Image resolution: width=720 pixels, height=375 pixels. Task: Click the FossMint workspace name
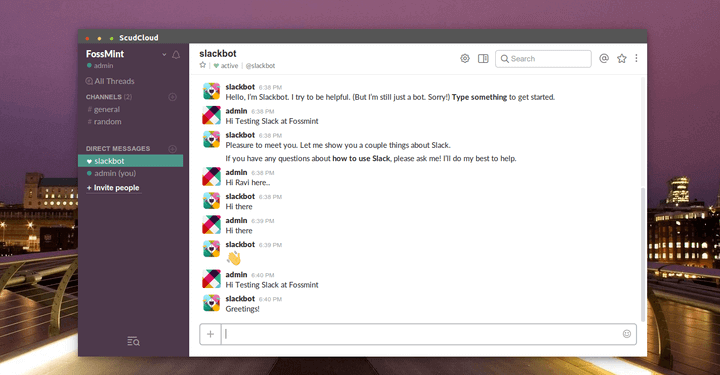pos(105,54)
